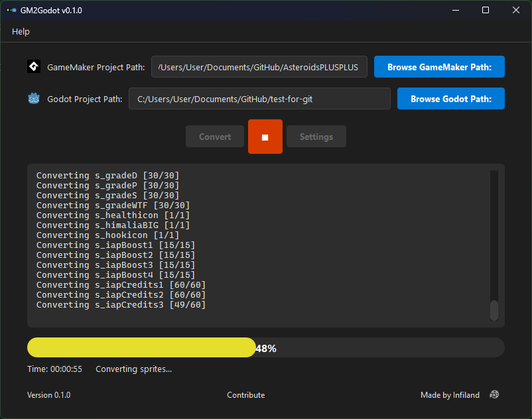
Task: Select log line s_iapBoost1 [15/15]
Action: pyautogui.click(x=115, y=245)
